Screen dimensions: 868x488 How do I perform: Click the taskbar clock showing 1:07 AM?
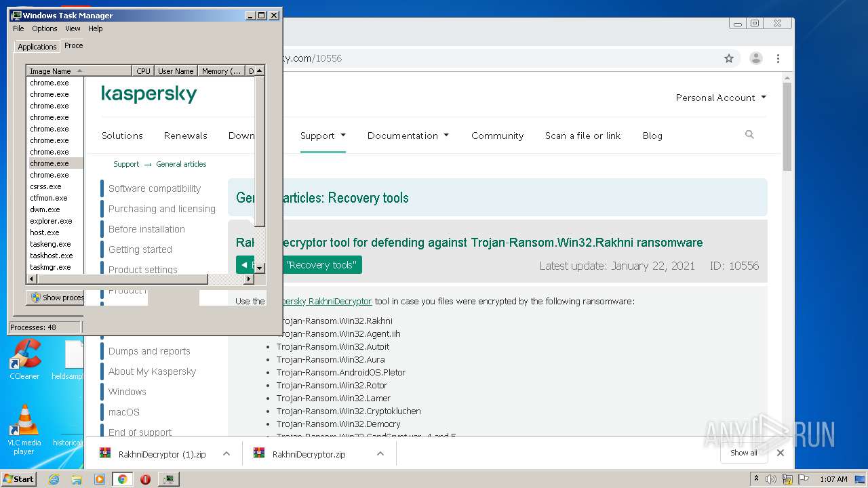tap(833, 479)
